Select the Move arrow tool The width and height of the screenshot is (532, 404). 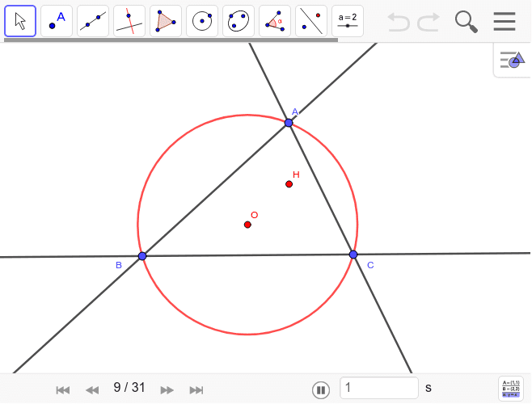tap(20, 21)
